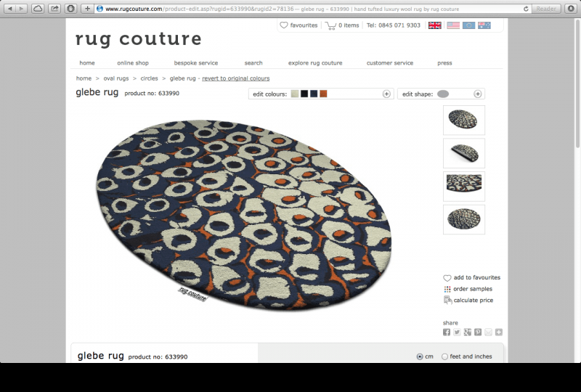Image resolution: width=581 pixels, height=392 pixels.
Task: Open the online shop menu
Action: point(133,63)
